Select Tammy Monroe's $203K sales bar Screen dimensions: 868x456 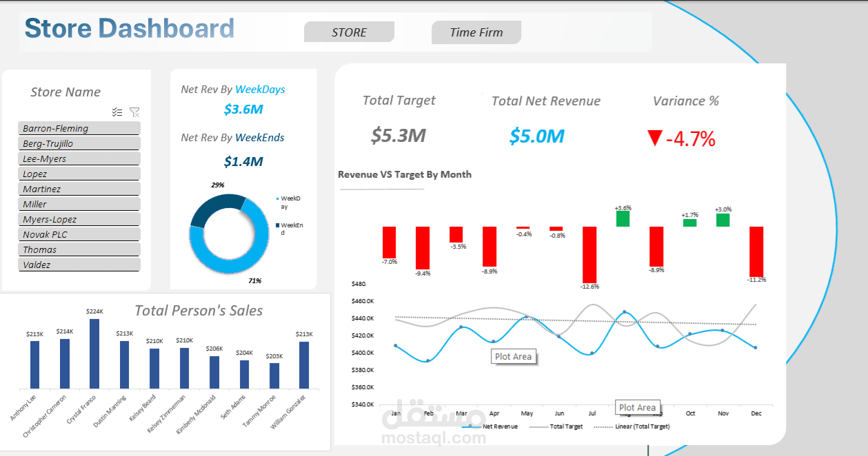tap(274, 376)
